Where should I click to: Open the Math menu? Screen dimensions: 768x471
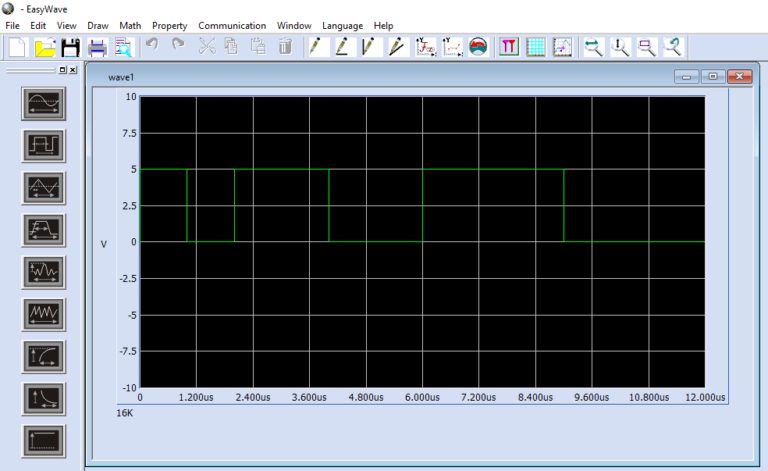[130, 25]
